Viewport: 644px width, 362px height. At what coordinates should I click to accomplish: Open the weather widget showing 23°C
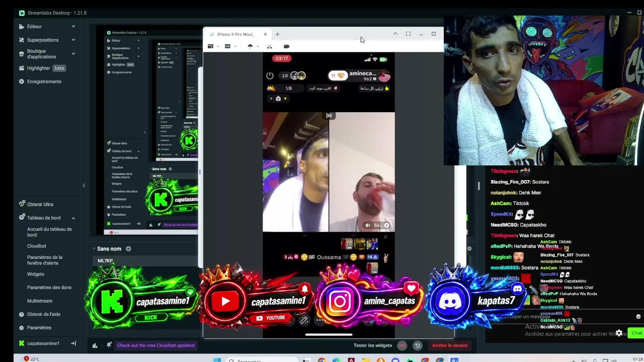[31, 359]
